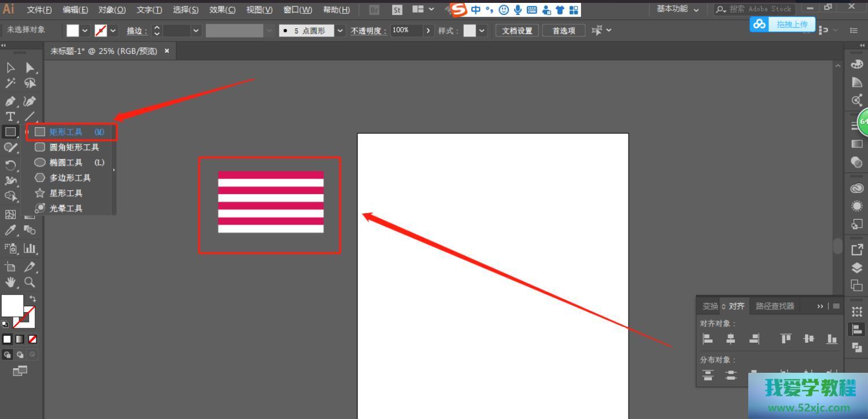Choose the Star tool from the flyout
The image size is (868, 419).
65,193
